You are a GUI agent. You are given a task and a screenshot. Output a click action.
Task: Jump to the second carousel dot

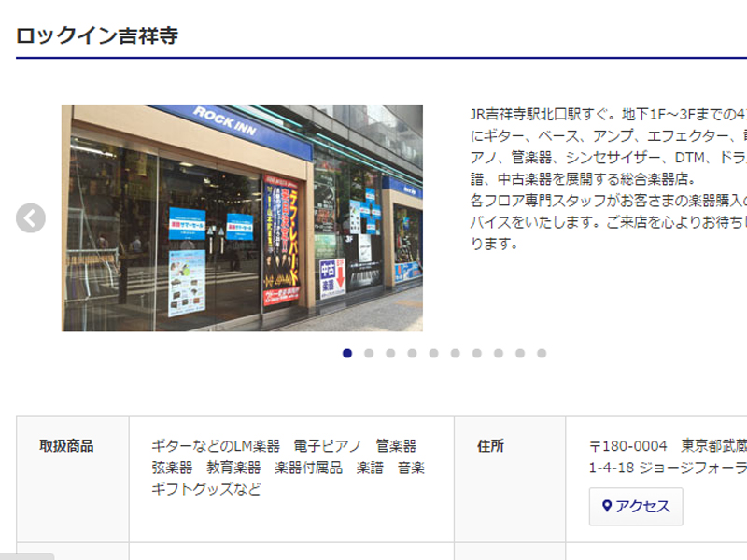click(x=369, y=353)
